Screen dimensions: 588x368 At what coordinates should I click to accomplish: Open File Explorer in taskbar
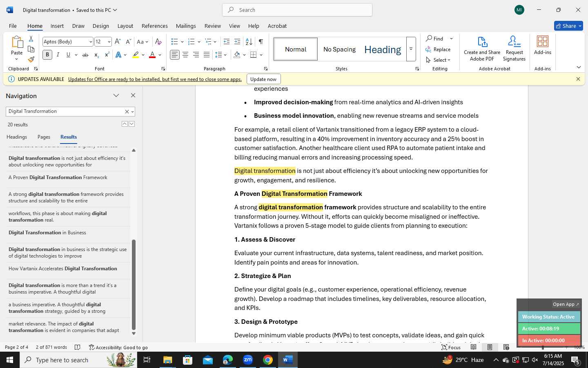(x=168, y=360)
